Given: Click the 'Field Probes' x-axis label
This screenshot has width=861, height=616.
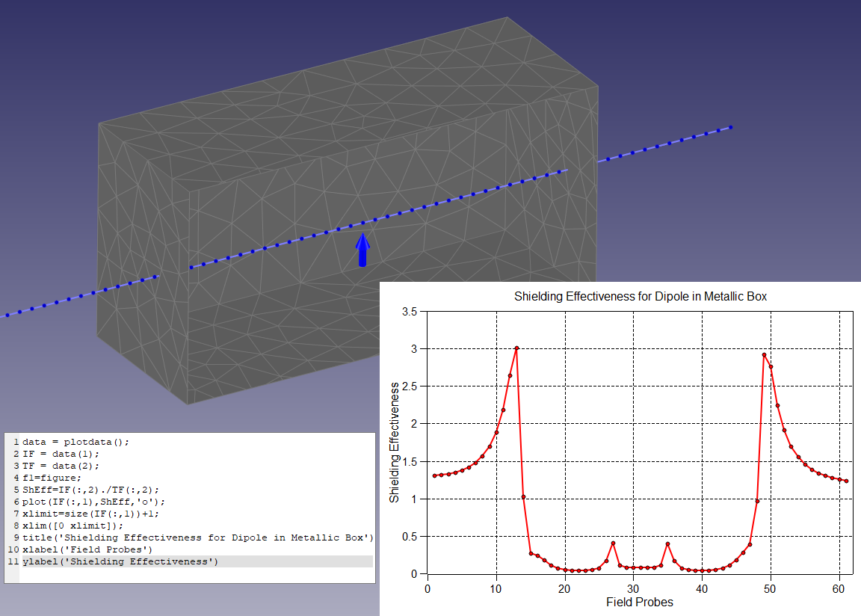Looking at the screenshot, I should [x=639, y=602].
